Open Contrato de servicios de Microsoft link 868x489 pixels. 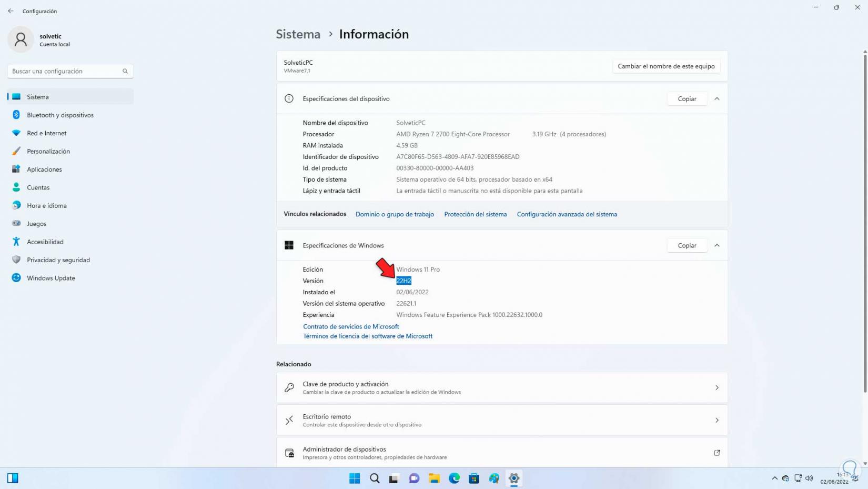(x=351, y=327)
